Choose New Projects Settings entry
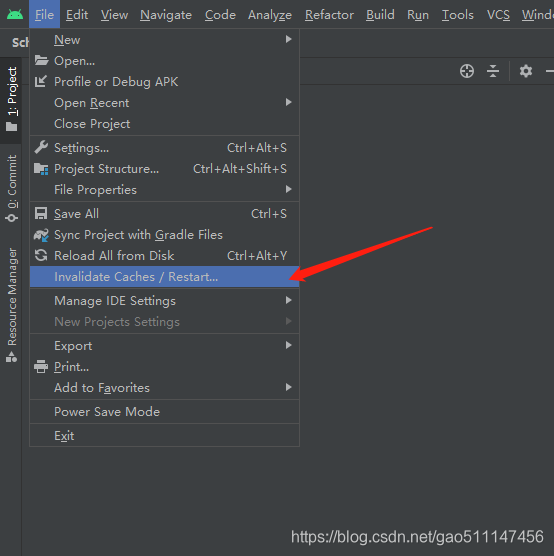This screenshot has width=554, height=556. pyautogui.click(x=165, y=322)
